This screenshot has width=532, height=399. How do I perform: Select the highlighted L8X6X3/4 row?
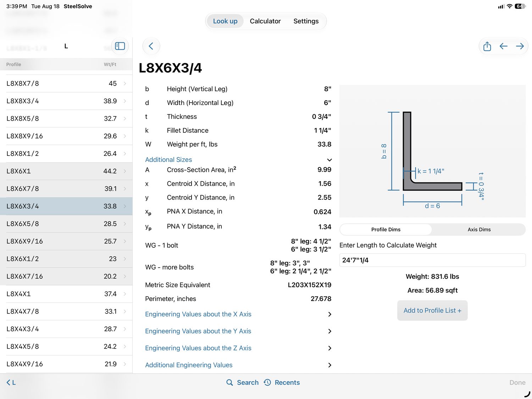(x=66, y=206)
